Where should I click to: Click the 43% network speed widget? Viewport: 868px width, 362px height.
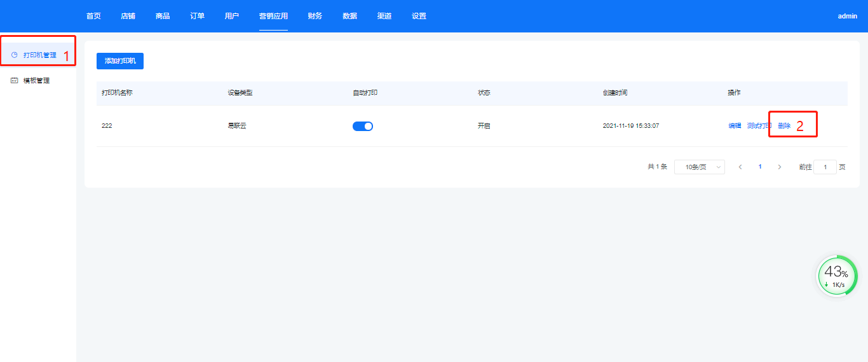click(836, 276)
